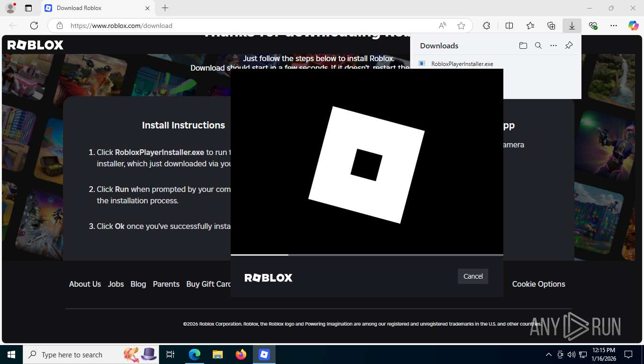The width and height of the screenshot is (644, 364).
Task: Click the Windows Start button
Action: click(11, 355)
